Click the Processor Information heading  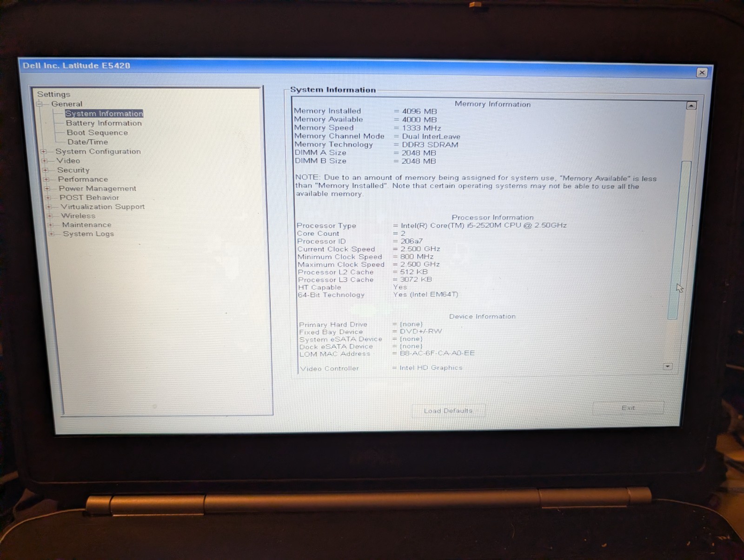click(492, 218)
